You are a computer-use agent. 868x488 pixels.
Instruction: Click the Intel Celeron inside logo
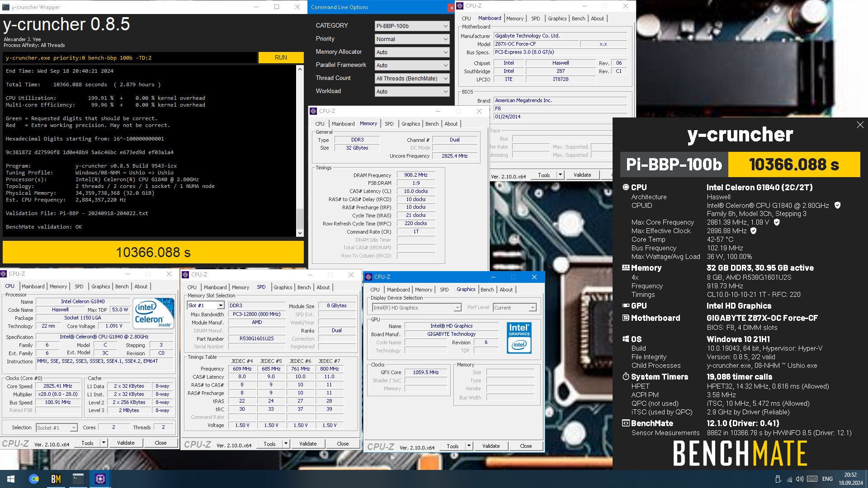[152, 313]
